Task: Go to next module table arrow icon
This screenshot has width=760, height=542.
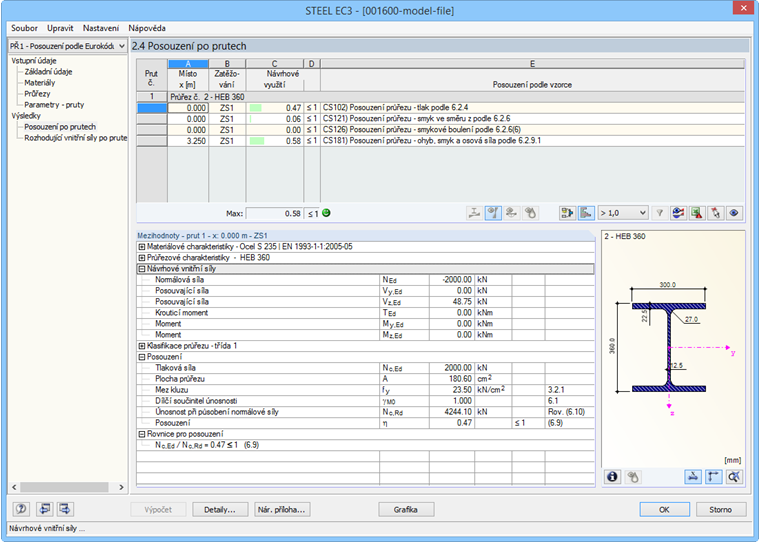Action: pos(65,509)
